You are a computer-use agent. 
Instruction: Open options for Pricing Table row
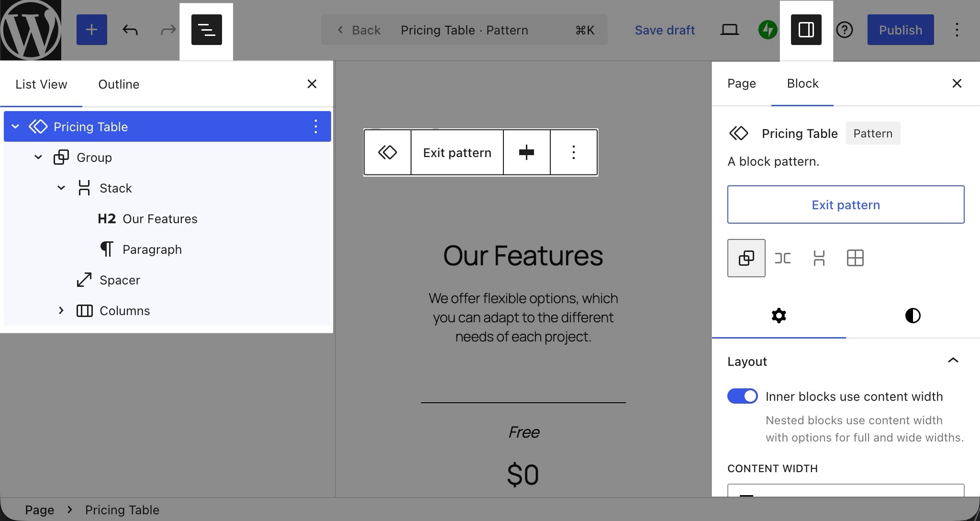(x=315, y=126)
